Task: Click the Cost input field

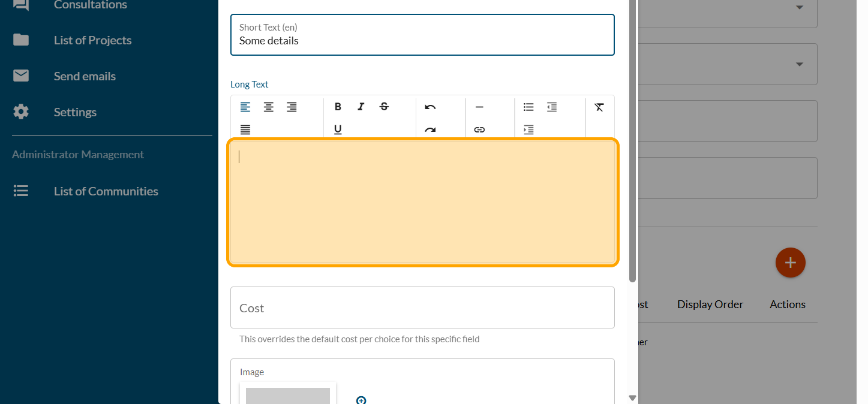Action: click(422, 307)
